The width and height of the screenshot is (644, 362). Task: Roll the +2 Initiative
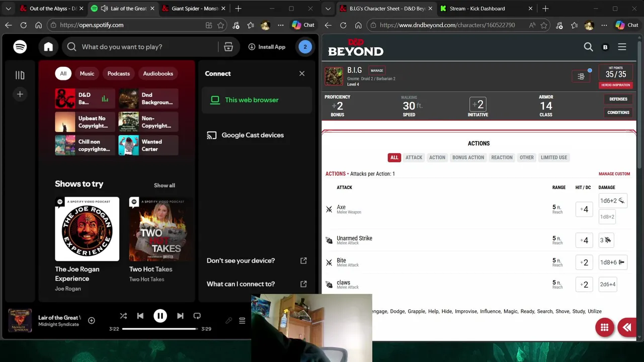tap(478, 105)
